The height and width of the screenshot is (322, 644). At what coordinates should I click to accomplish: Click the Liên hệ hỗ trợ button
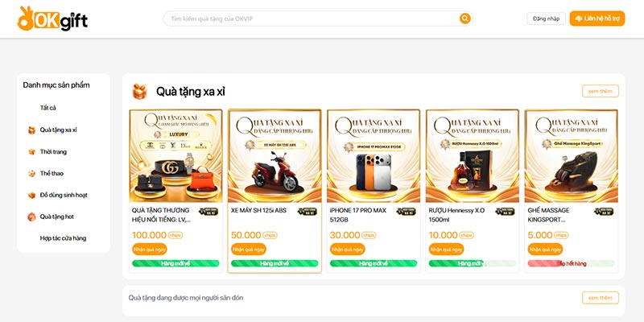[x=597, y=19]
